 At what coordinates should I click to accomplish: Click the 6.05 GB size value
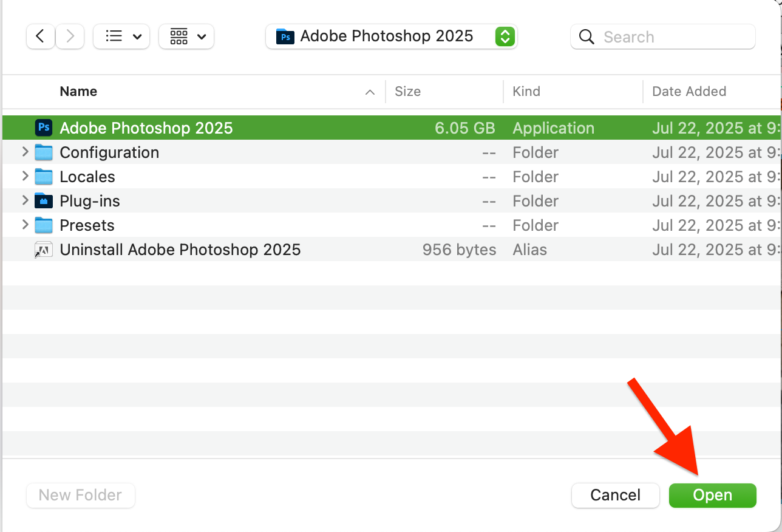pos(465,128)
